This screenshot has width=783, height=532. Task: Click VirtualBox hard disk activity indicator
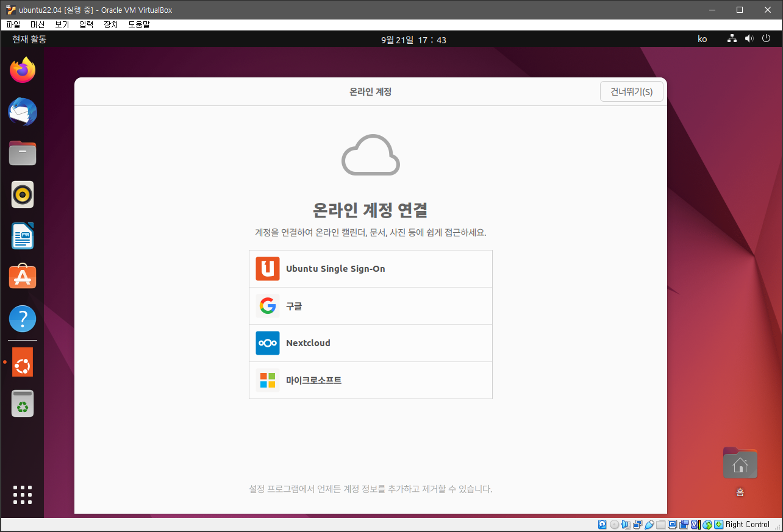602,524
